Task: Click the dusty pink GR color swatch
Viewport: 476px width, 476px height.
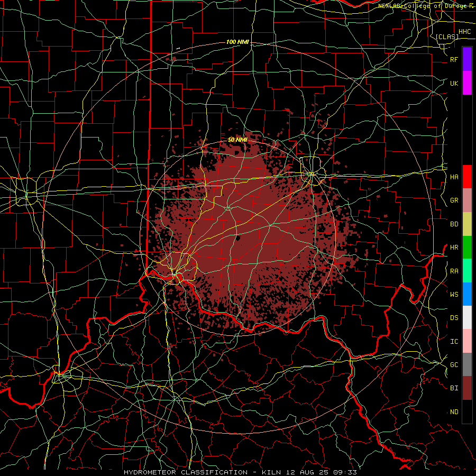Action: pos(467,200)
